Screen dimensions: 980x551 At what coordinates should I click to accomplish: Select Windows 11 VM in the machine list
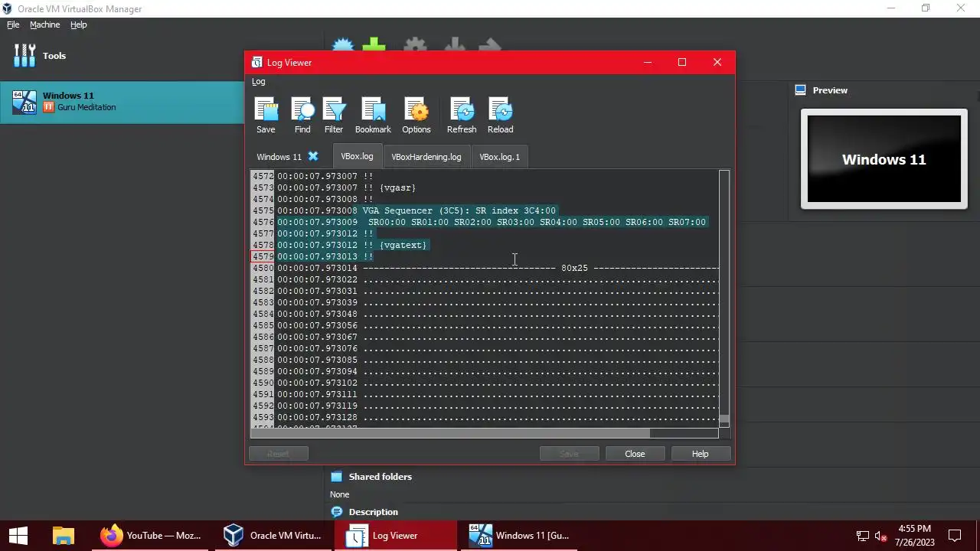point(122,102)
